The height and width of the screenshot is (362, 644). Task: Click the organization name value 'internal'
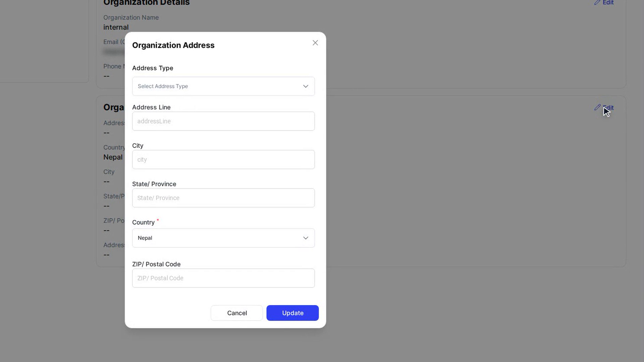coord(116,27)
